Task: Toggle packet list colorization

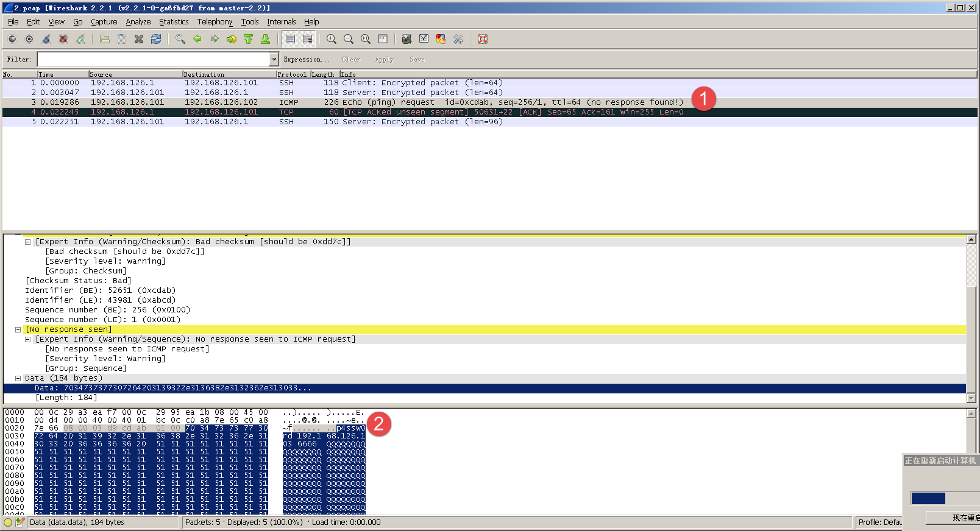Action: [x=291, y=39]
